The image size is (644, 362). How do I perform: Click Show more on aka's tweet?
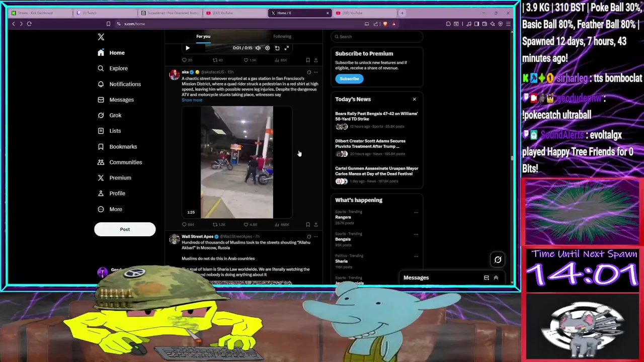point(192,100)
